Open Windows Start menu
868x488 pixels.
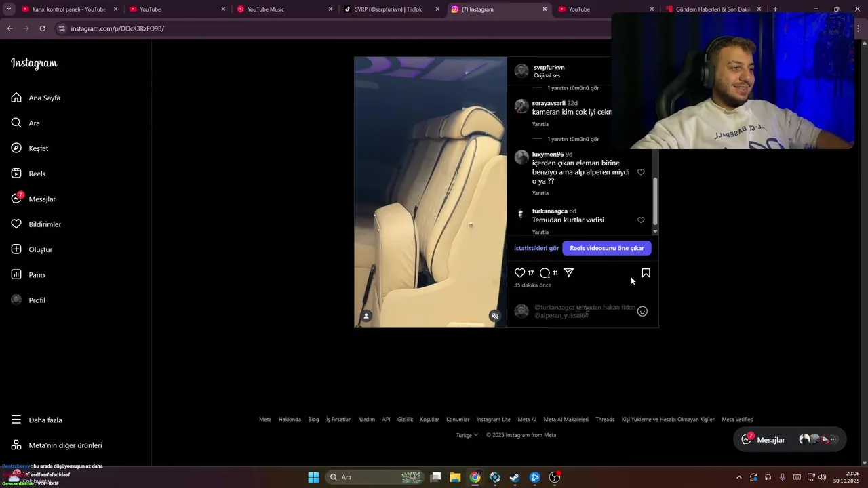[313, 477]
